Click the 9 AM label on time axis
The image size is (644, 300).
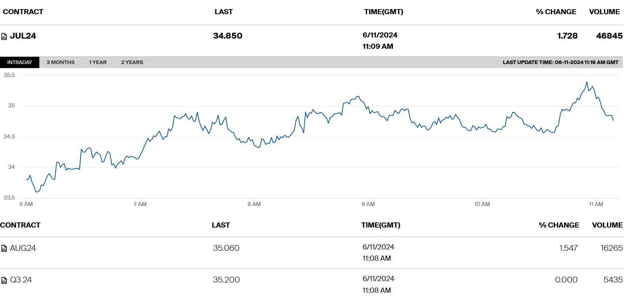[x=368, y=204]
